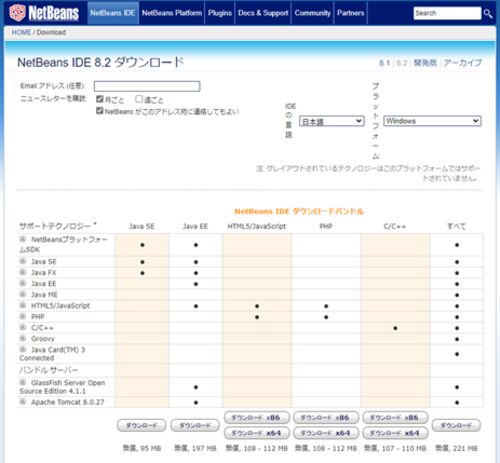Open the Windows platform dropdown

[432, 121]
